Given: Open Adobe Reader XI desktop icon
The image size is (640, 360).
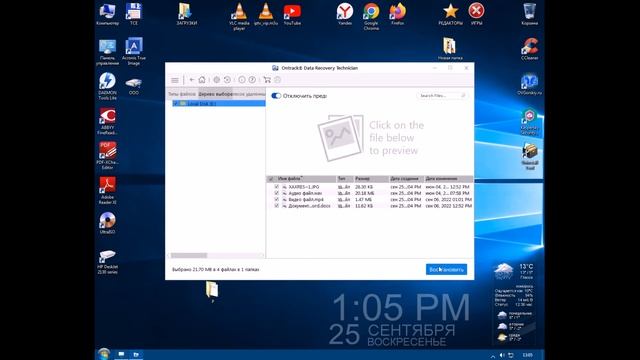Looking at the screenshot, I should (107, 191).
